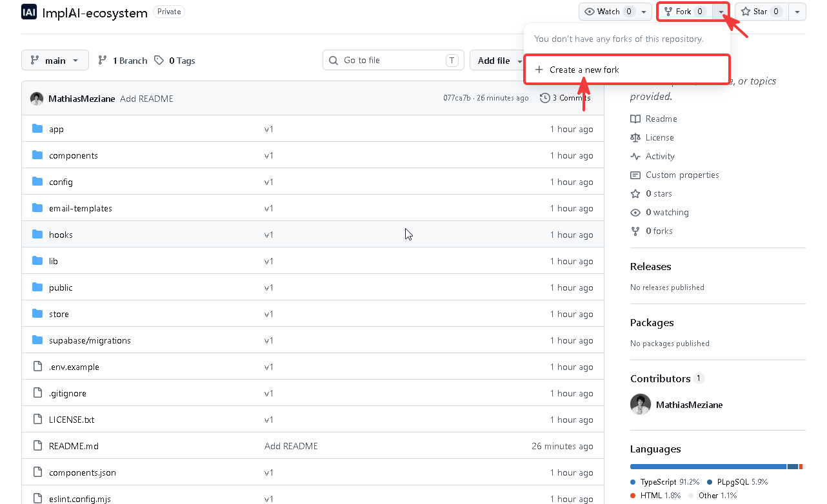Click MathiasMeziane avatar in commit header
827x504 pixels.
[x=37, y=99]
